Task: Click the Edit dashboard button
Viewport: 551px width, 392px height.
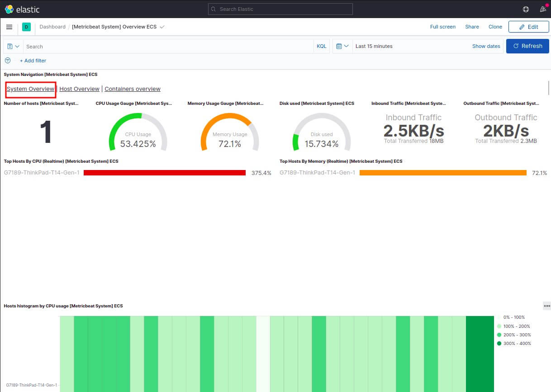Action: (528, 27)
